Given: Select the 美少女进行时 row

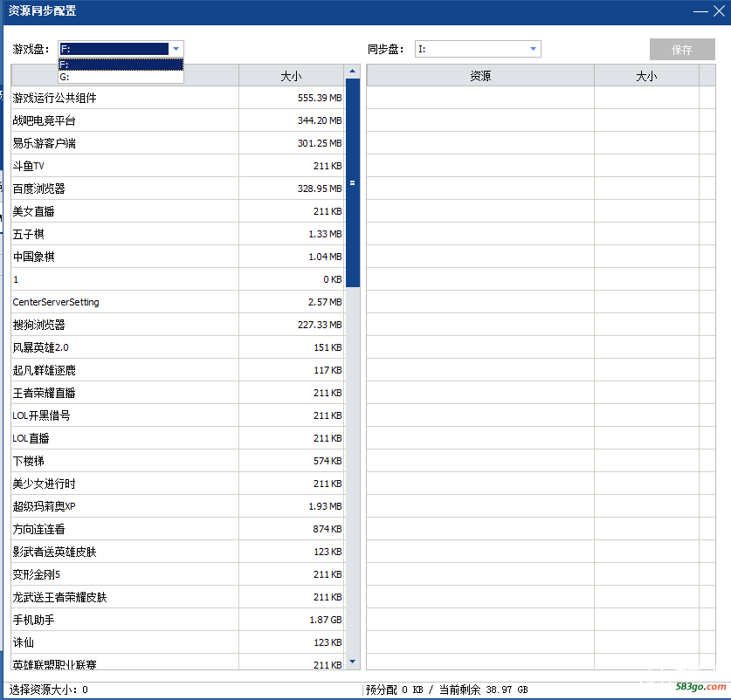Looking at the screenshot, I should [x=177, y=484].
